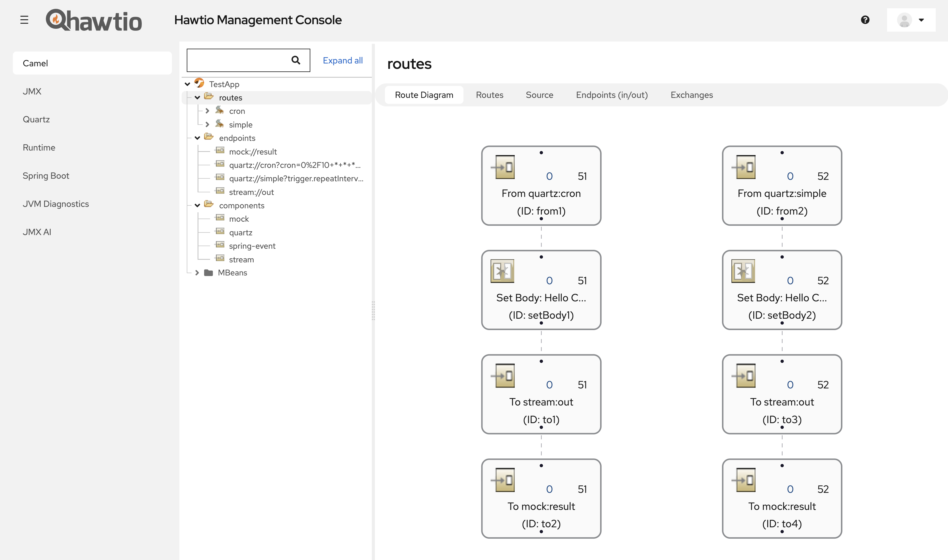Screen dimensions: 948x560
Task: Click the quartz://simple endpoint icon
Action: (x=220, y=177)
